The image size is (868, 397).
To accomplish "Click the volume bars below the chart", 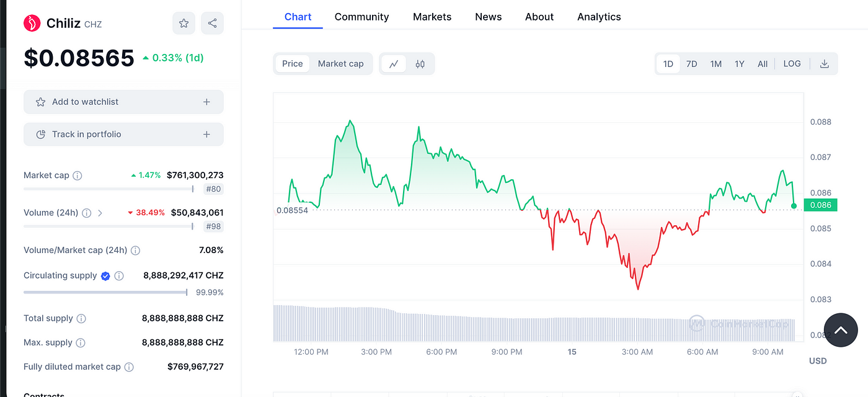I will pos(534,323).
